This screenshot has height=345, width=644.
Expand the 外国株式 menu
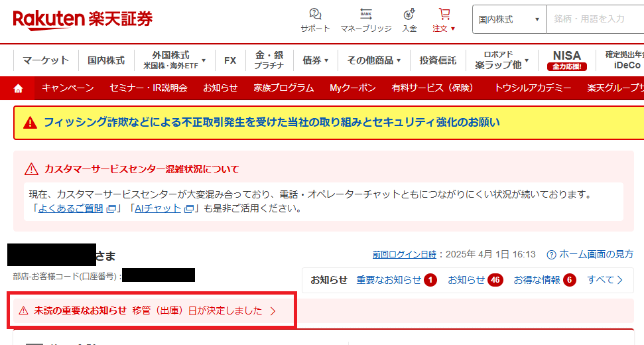[204, 60]
